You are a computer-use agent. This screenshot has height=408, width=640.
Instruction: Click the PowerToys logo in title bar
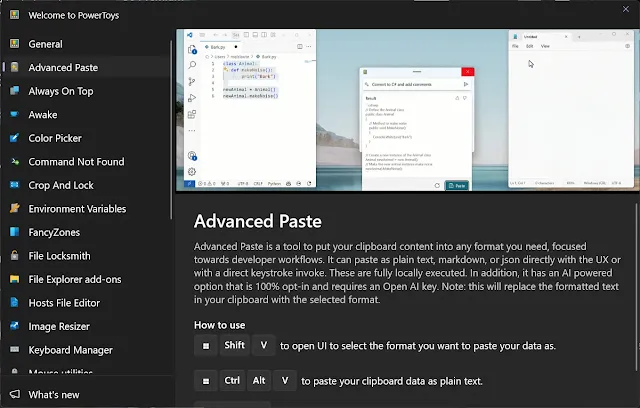[x=15, y=15]
